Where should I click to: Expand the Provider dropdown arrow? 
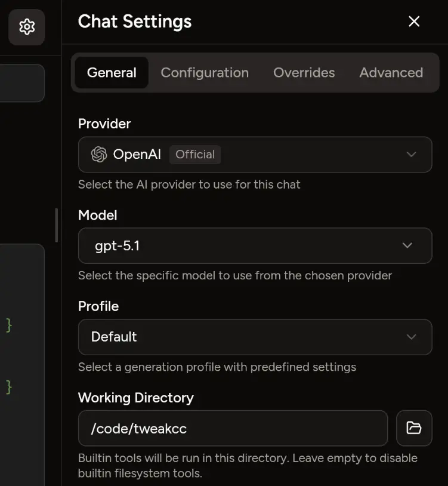click(x=411, y=155)
